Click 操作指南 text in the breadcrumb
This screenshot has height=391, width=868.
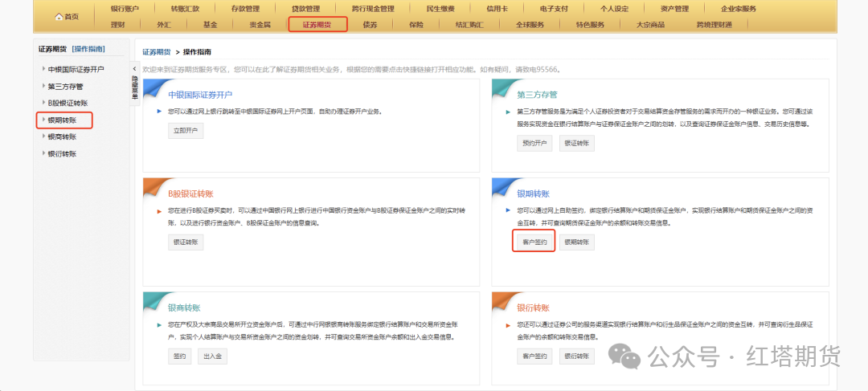coord(197,52)
